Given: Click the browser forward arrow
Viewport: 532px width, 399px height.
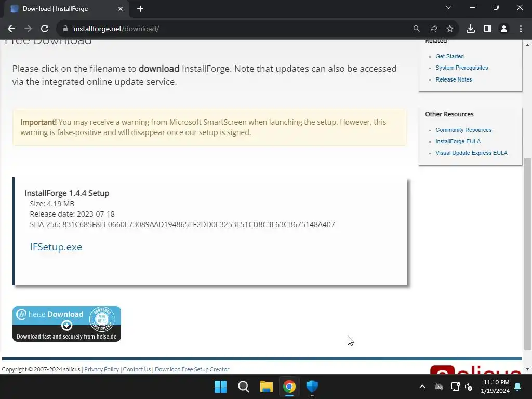Looking at the screenshot, I should [28, 29].
